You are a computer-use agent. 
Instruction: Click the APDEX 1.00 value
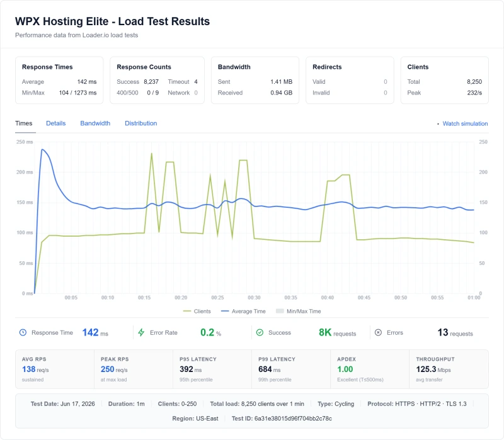tap(345, 369)
